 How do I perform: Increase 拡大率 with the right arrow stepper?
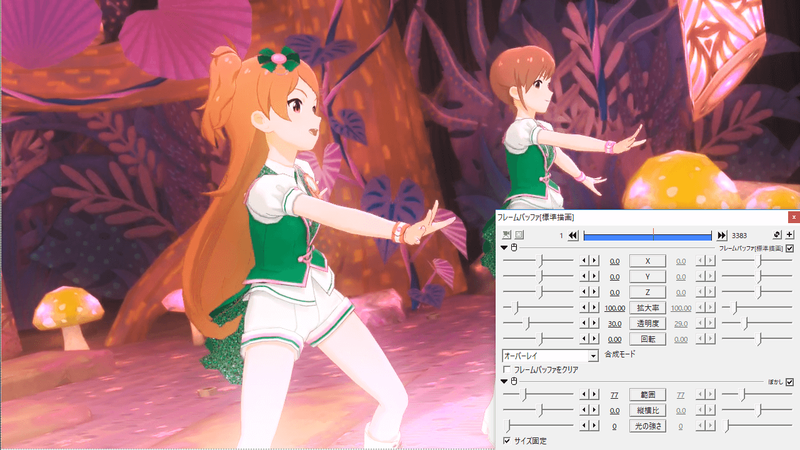click(x=594, y=308)
